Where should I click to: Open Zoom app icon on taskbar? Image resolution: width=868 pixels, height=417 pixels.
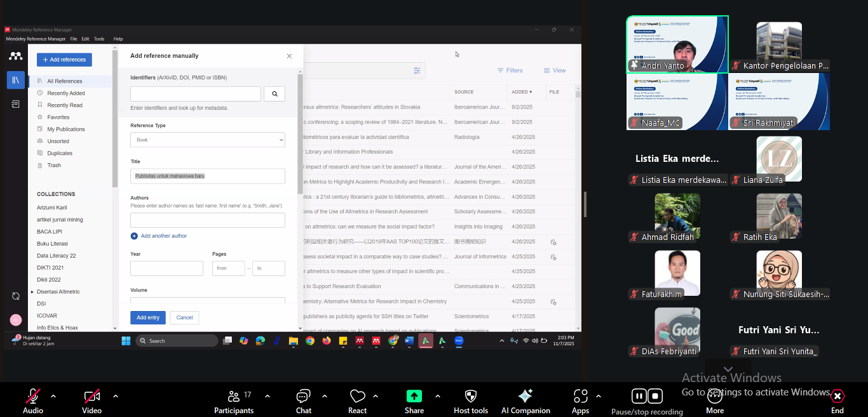[x=459, y=341]
